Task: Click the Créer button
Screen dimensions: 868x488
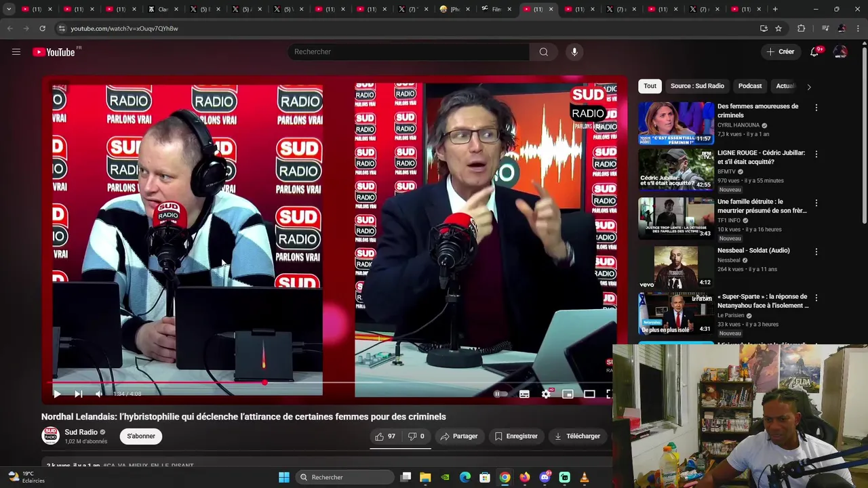Action: point(780,52)
